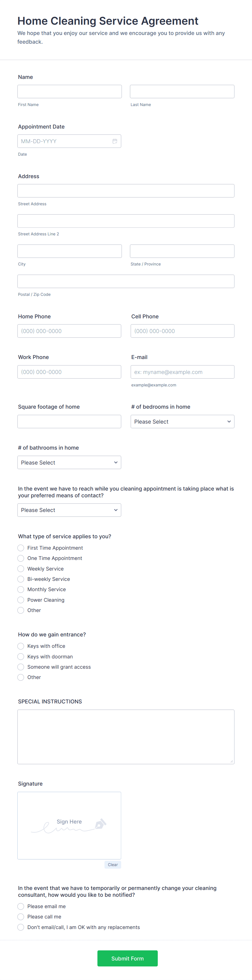252x980 pixels.
Task: Click the First Name input field
Action: (69, 91)
